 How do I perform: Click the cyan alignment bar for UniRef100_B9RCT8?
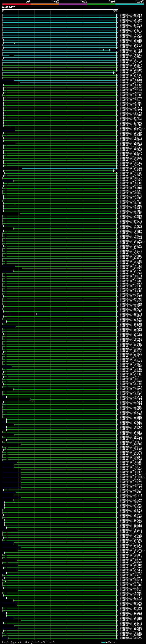coord(77,314)
